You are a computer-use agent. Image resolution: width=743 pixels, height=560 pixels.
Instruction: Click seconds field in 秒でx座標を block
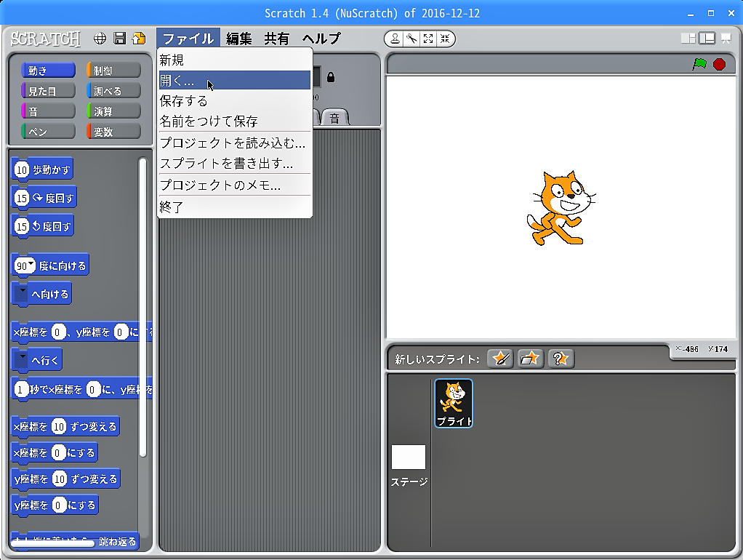20,389
